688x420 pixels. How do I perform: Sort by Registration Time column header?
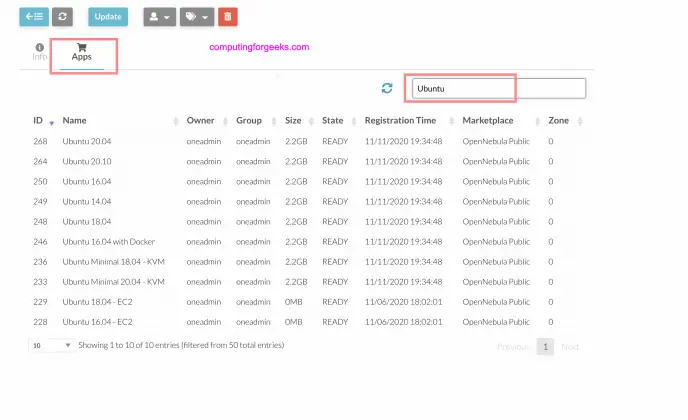point(403,121)
